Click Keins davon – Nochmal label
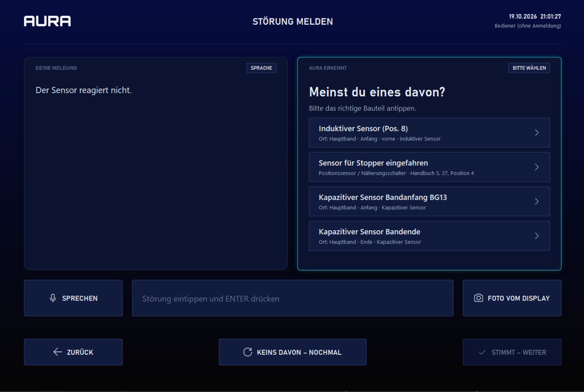Screen dimensions: 584x392 (299, 352)
